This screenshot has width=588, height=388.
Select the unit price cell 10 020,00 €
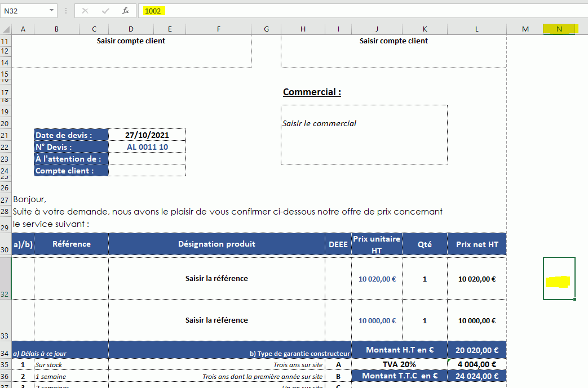click(x=377, y=279)
